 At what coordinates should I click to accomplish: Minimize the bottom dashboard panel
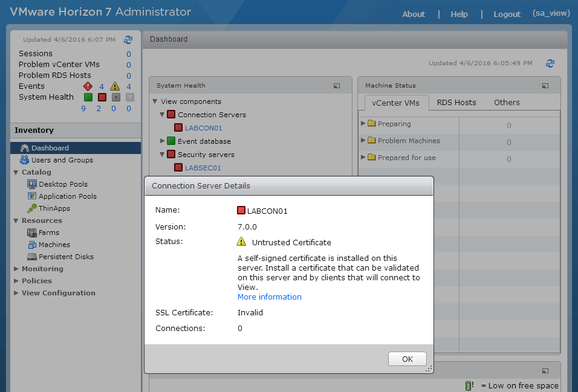coord(545,371)
